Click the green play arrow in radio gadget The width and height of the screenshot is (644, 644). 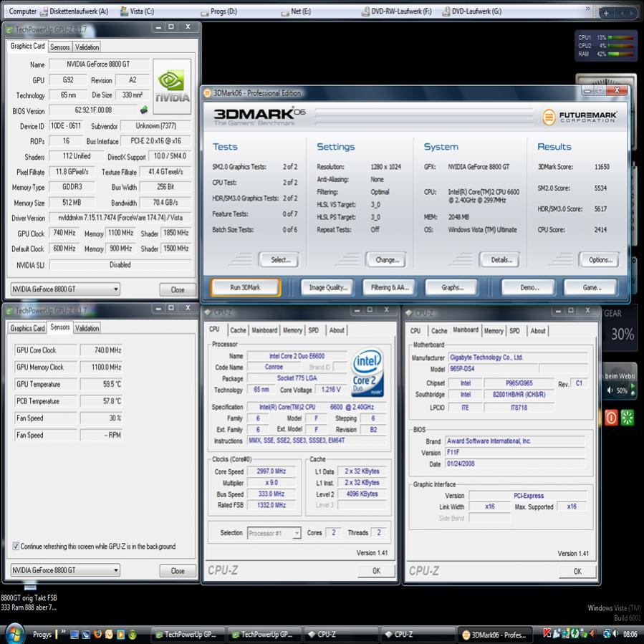click(633, 386)
